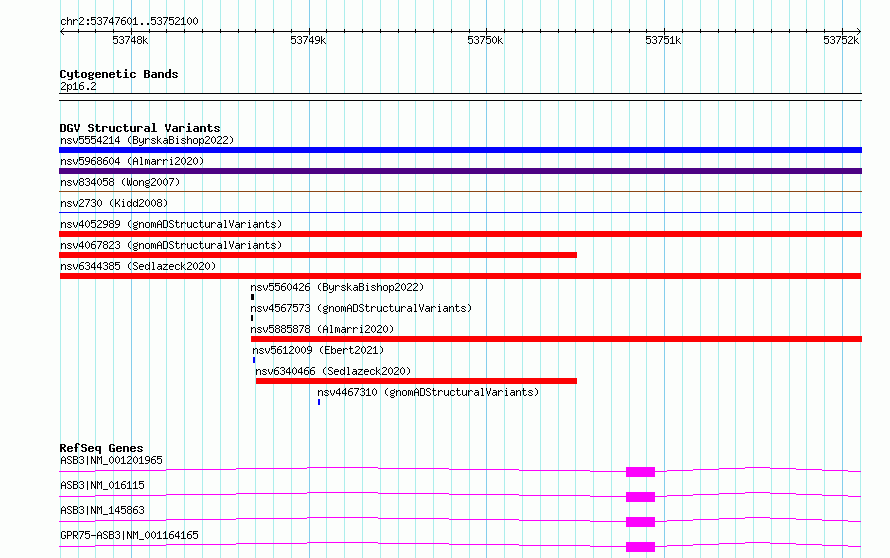The image size is (890, 558).
Task: Select the magenta exon of ASB3|NM_145863
Action: [640, 522]
